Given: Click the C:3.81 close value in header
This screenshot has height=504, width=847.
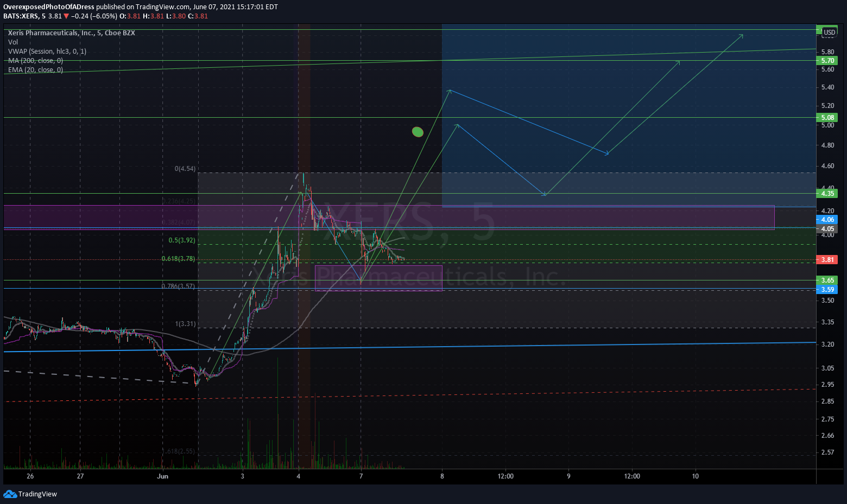Looking at the screenshot, I should tap(198, 16).
